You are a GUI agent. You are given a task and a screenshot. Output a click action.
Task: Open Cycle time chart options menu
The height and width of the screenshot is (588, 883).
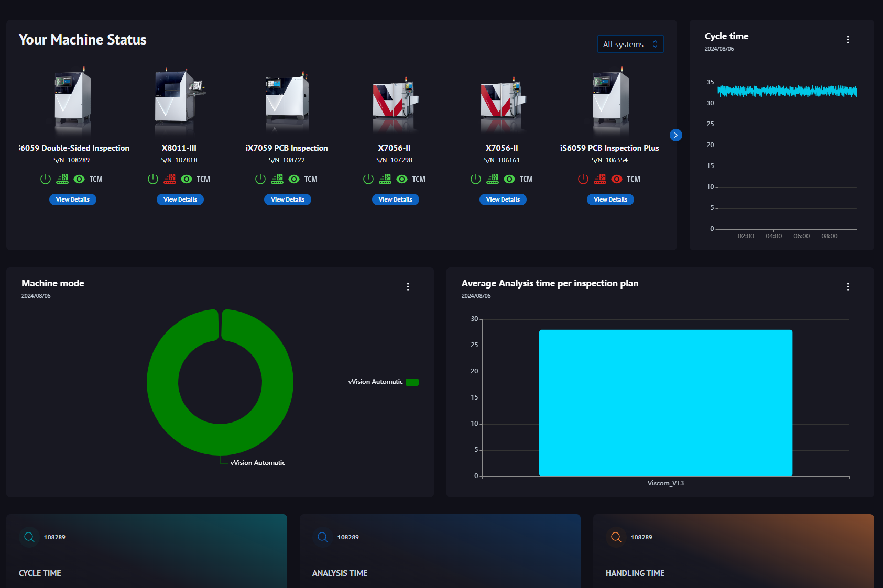point(848,40)
